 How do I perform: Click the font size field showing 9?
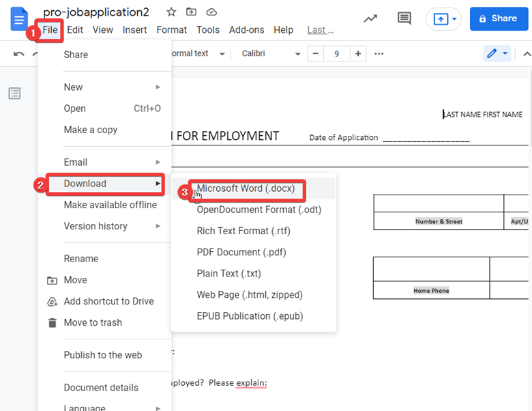(x=336, y=54)
